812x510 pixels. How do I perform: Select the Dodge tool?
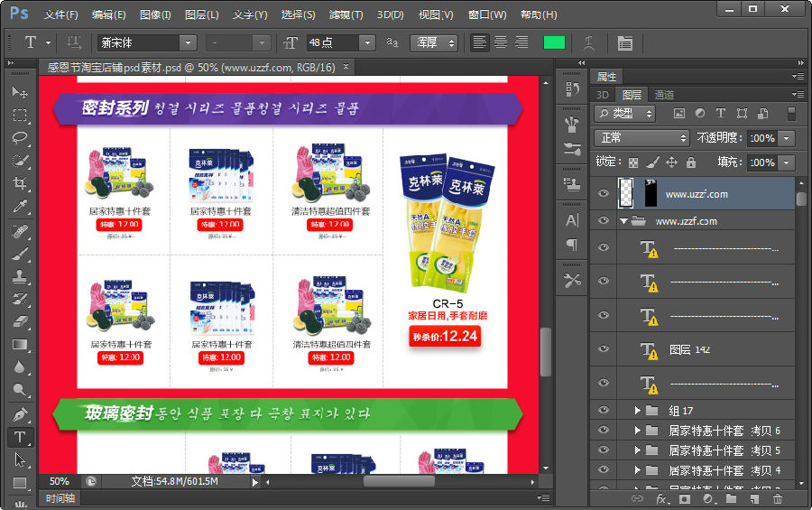pos(20,391)
